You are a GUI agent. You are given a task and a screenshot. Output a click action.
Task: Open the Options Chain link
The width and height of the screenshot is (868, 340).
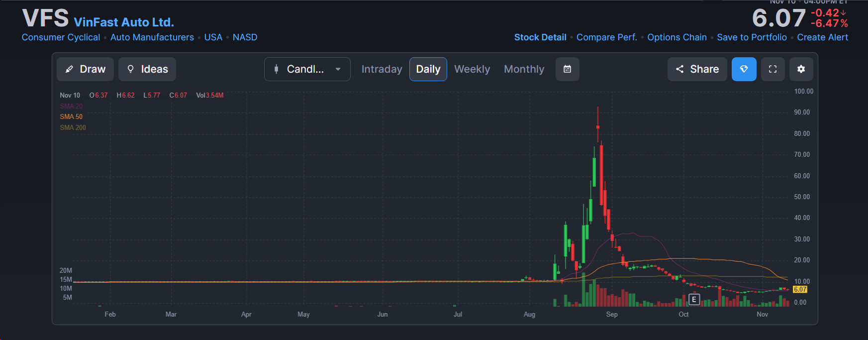[677, 37]
